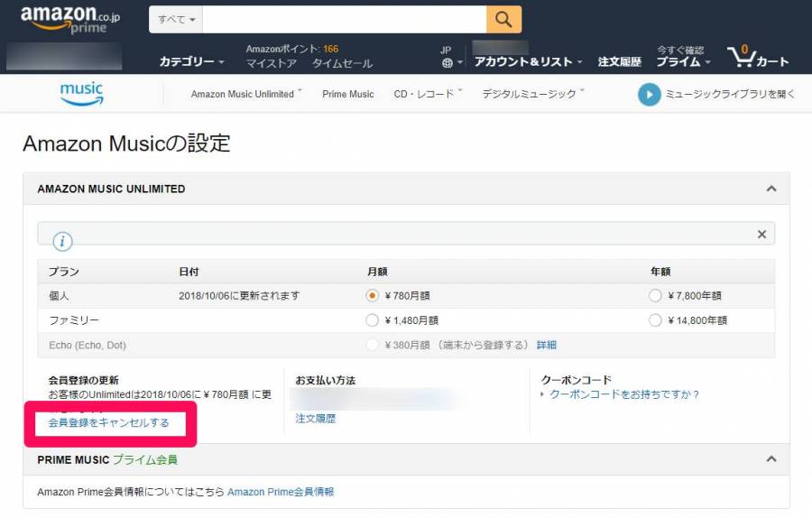Screen dimensions: 812x518
Task: Click the クーポンコードをお持ちですか? link
Action: click(x=623, y=394)
